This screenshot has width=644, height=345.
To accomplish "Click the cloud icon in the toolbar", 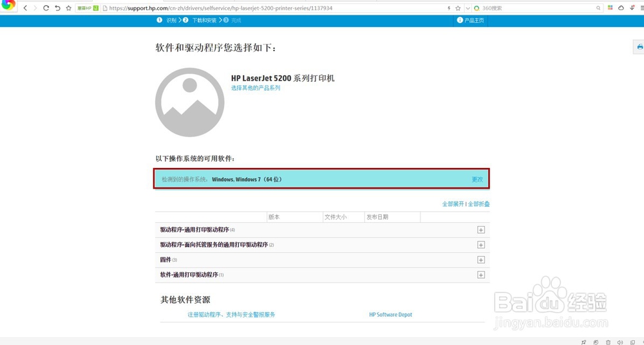I will [621, 8].
